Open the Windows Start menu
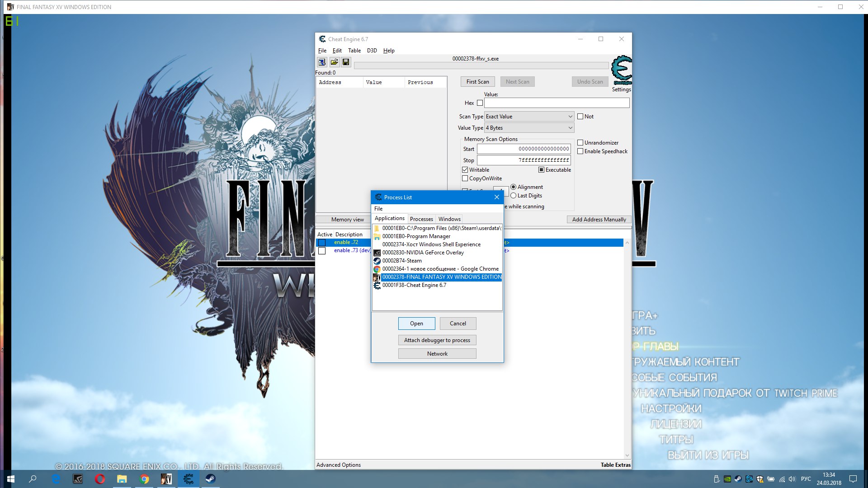The image size is (868, 488). [11, 479]
